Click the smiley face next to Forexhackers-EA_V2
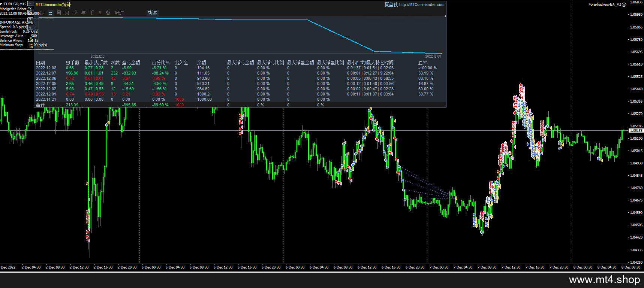 [x=624, y=4]
